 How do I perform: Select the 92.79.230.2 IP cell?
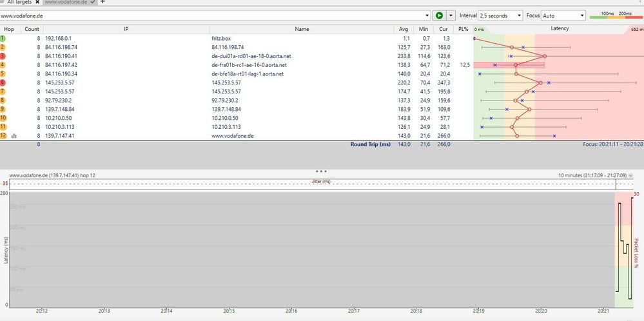[x=58, y=100]
